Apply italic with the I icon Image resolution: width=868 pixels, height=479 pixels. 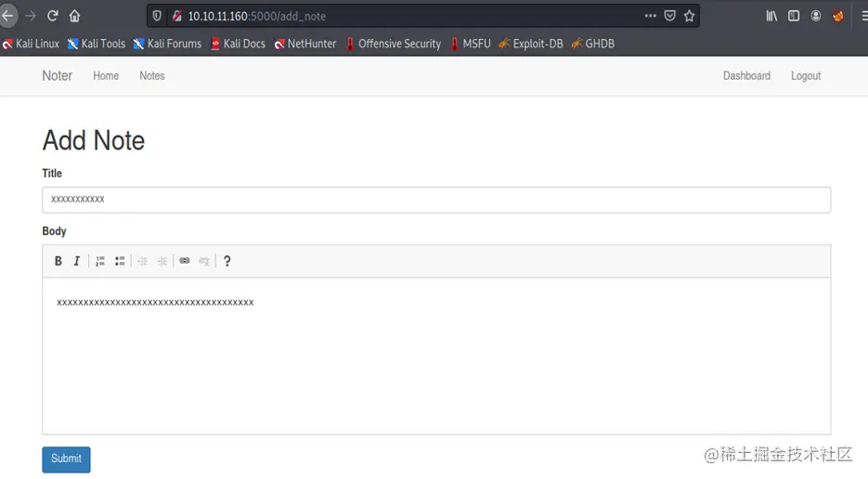pyautogui.click(x=77, y=261)
